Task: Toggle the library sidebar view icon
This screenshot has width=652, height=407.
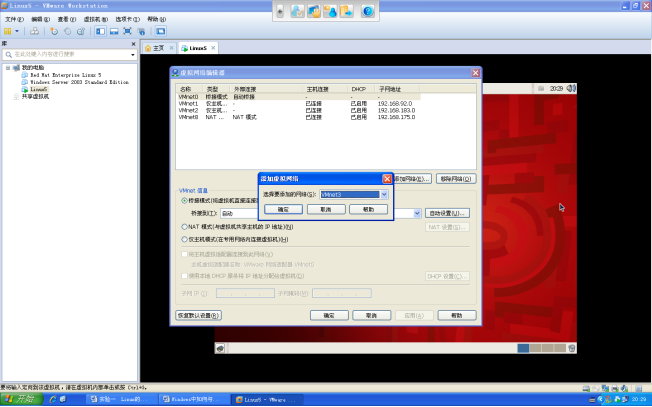Action: click(x=100, y=31)
